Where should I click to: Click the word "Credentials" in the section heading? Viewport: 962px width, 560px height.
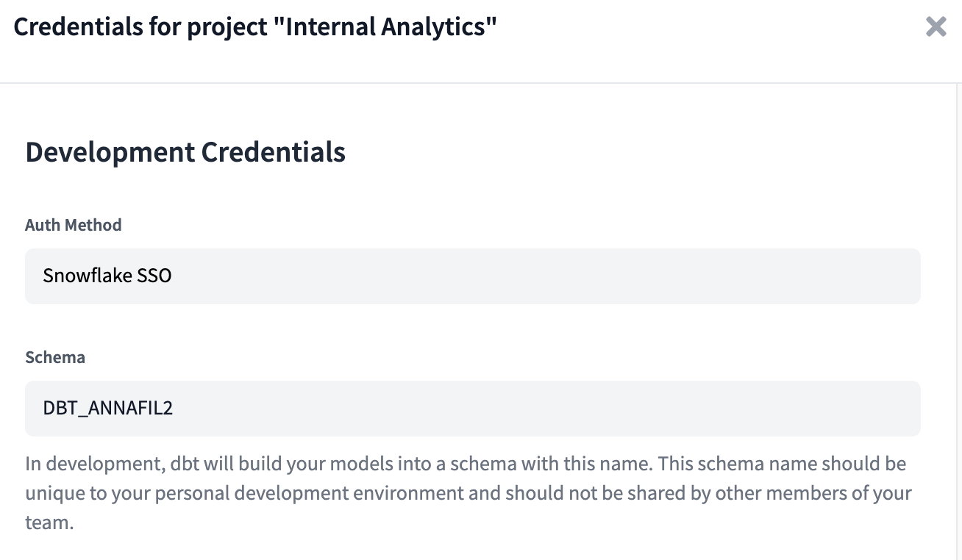[273, 152]
